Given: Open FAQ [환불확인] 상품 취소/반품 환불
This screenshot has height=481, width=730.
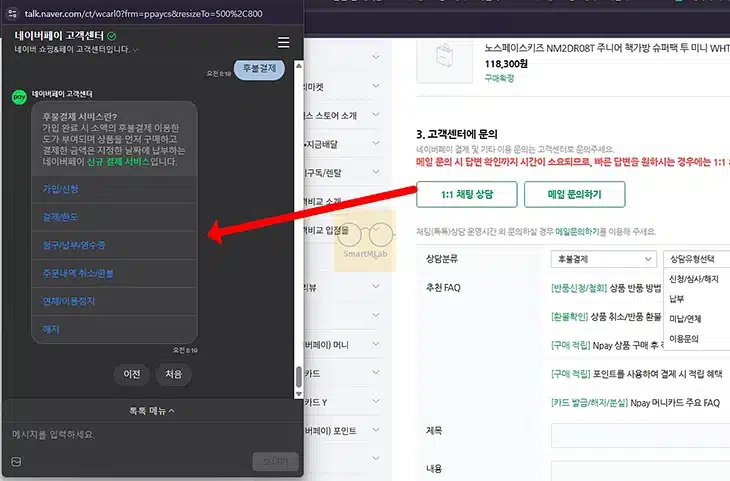Looking at the screenshot, I should tap(606, 317).
